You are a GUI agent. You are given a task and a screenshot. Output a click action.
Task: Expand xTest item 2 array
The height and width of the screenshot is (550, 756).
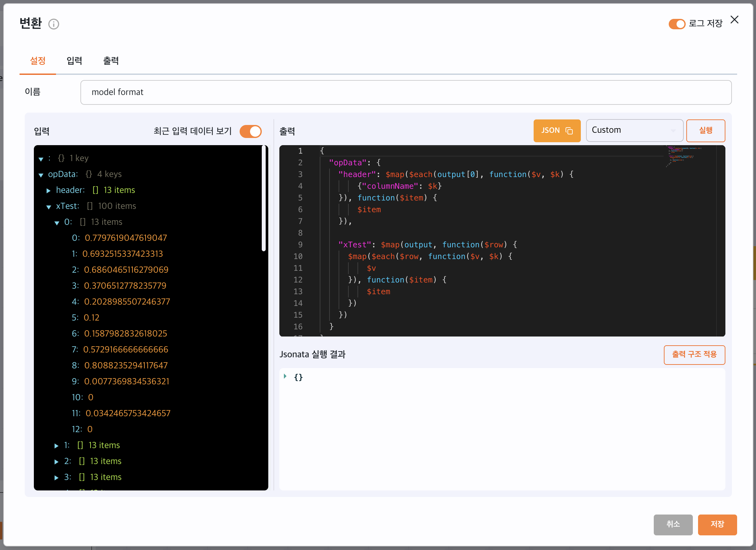(x=57, y=462)
